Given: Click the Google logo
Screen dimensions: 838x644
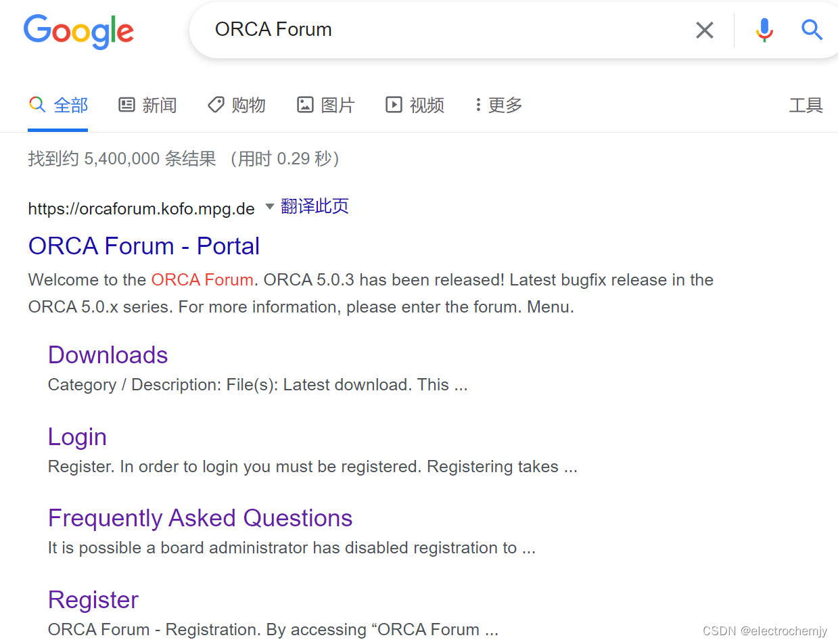Looking at the screenshot, I should [x=78, y=31].
